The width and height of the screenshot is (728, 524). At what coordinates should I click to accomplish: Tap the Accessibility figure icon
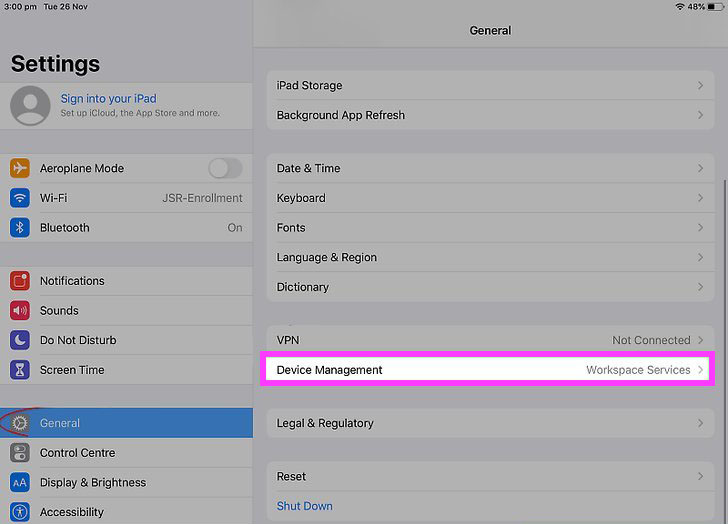(20, 512)
